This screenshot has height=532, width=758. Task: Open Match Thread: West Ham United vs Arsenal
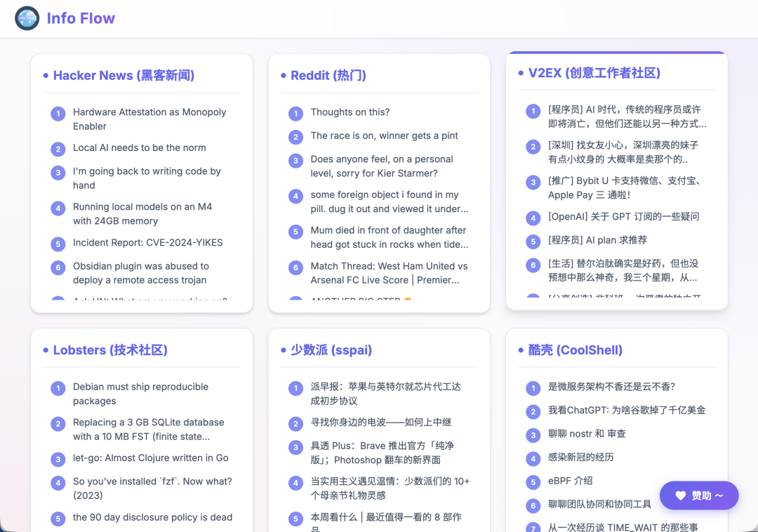tap(389, 273)
